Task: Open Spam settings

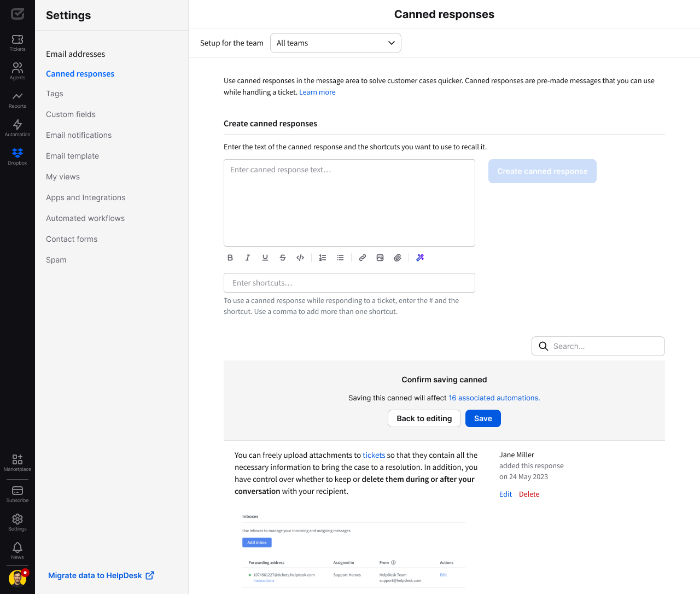Action: click(x=56, y=260)
